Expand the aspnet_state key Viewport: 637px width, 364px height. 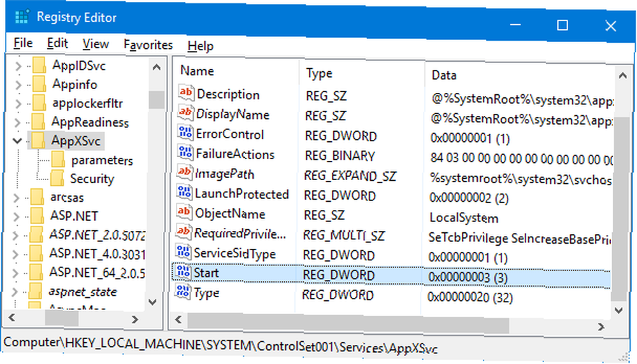coord(15,291)
